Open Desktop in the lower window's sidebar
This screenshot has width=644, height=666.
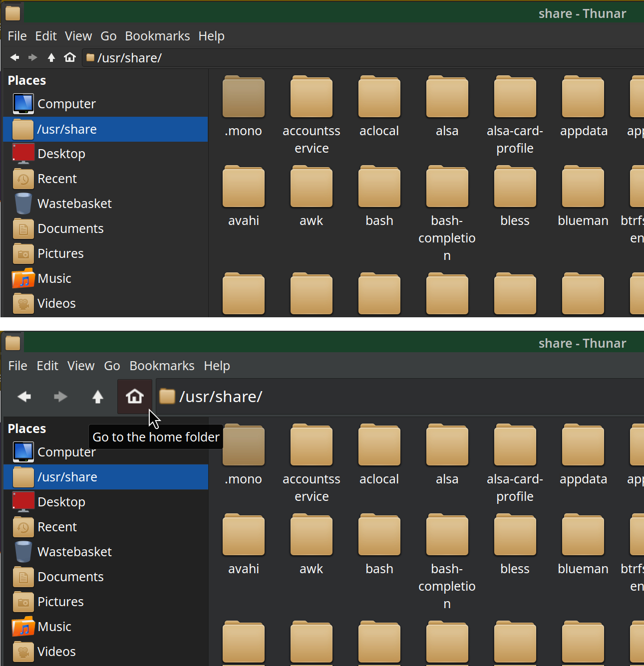click(106, 502)
